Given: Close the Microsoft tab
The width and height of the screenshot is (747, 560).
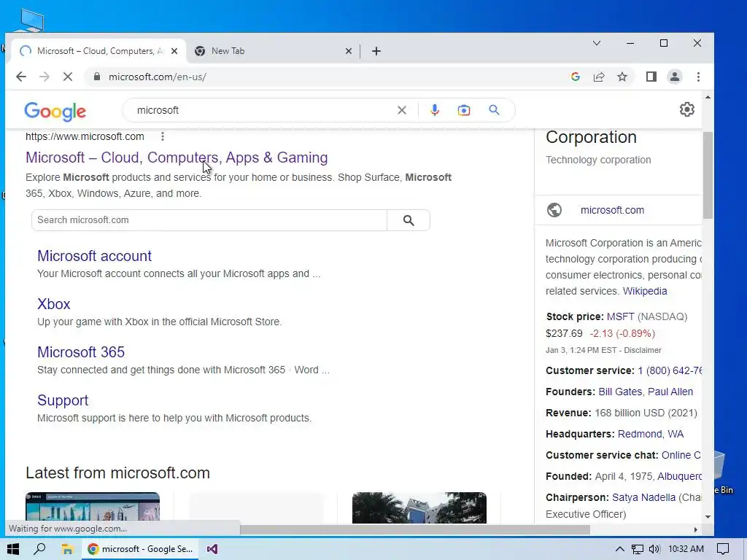Looking at the screenshot, I should [x=174, y=51].
